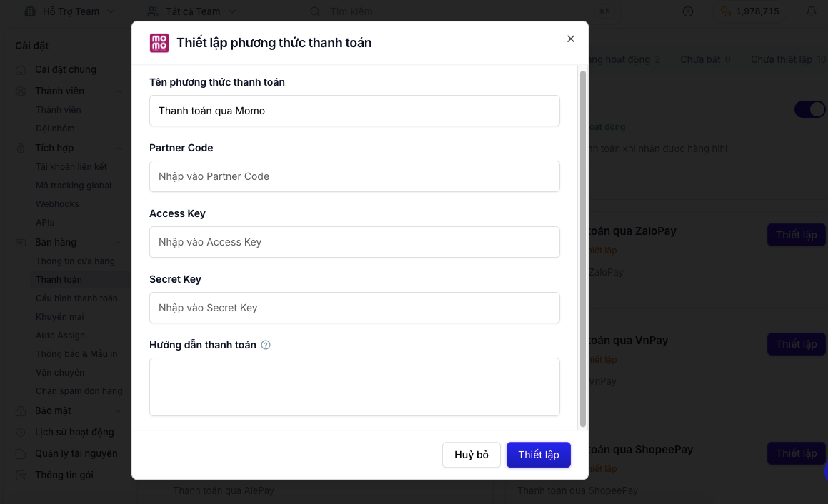Click the Thông tin gói icon
Viewport: 828px width, 504px height.
pos(21,475)
